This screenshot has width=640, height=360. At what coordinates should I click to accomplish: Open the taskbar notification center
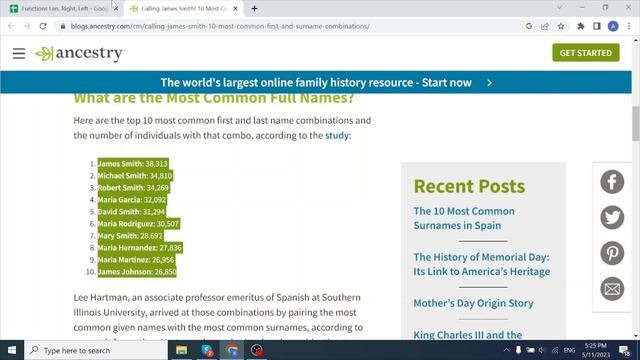(624, 350)
